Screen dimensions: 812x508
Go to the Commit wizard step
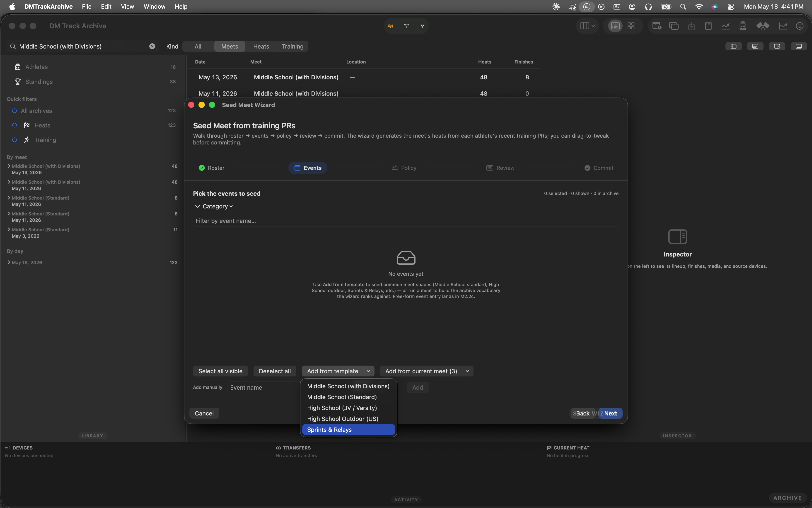[599, 168]
